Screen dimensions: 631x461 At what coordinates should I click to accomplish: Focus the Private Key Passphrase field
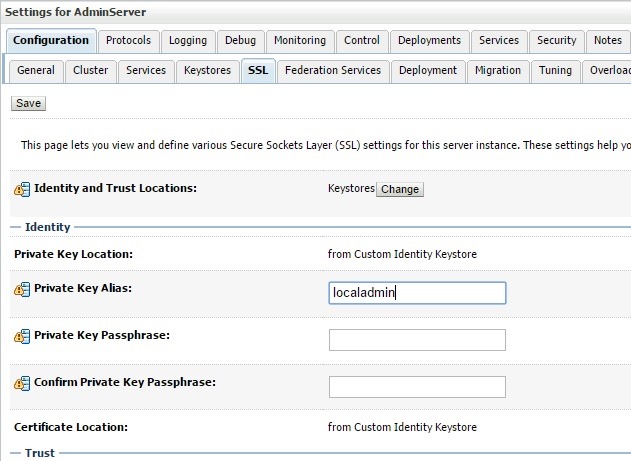tap(417, 340)
